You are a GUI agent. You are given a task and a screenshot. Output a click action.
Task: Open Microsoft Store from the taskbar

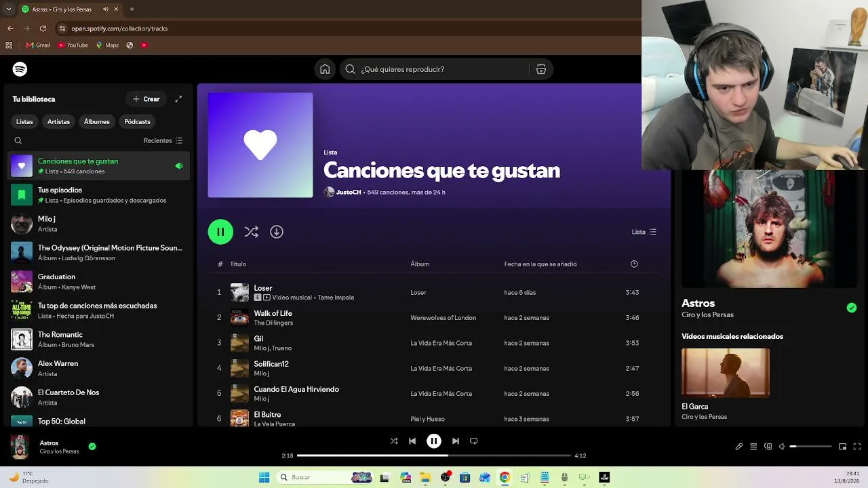point(465,477)
